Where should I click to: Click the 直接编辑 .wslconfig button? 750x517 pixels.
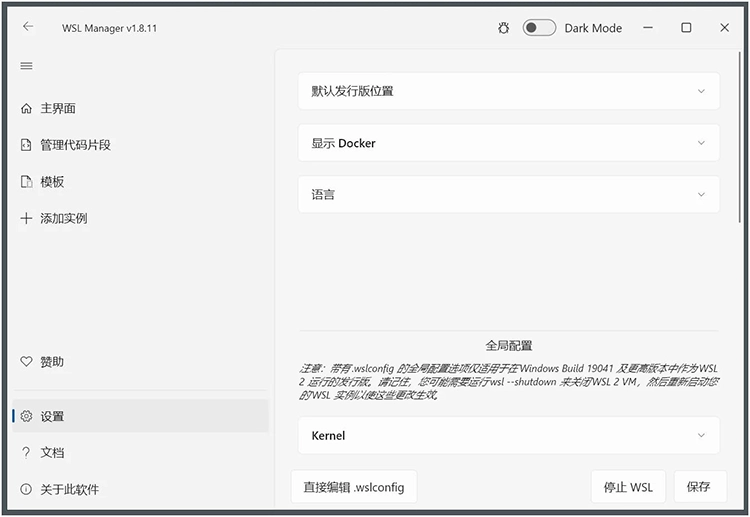click(354, 487)
